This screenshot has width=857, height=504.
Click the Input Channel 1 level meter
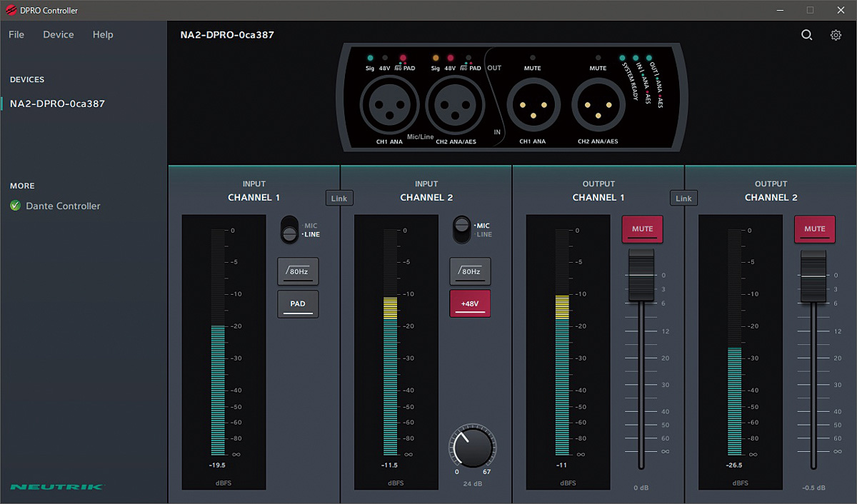tap(219, 342)
